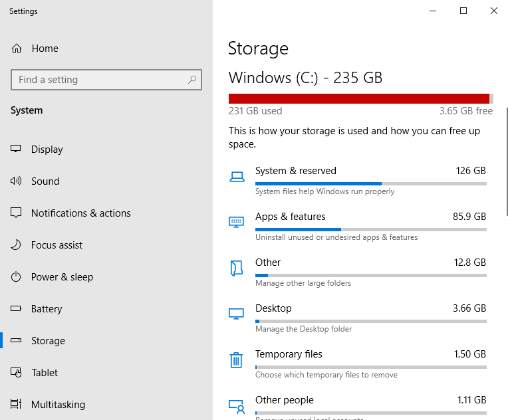Click the red Windows (C:) usage bar
The width and height of the screenshot is (508, 420).
point(360,98)
